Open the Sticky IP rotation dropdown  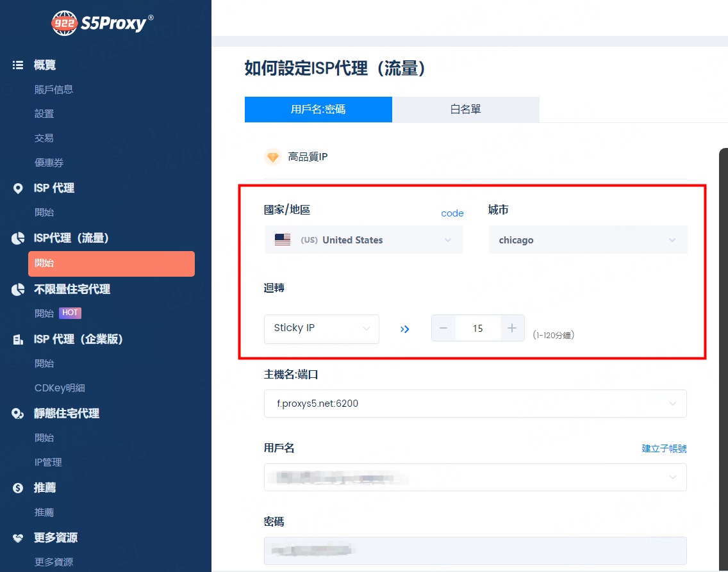pyautogui.click(x=321, y=329)
